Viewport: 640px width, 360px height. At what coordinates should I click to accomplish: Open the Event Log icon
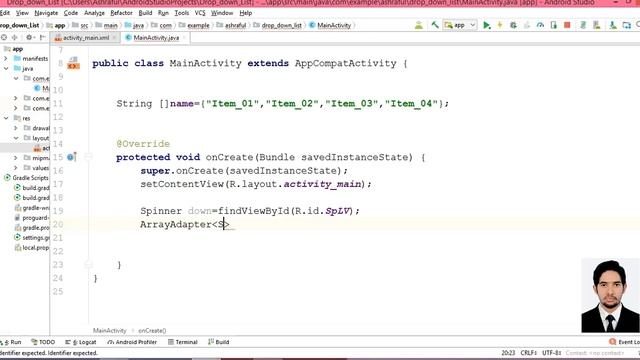612,342
